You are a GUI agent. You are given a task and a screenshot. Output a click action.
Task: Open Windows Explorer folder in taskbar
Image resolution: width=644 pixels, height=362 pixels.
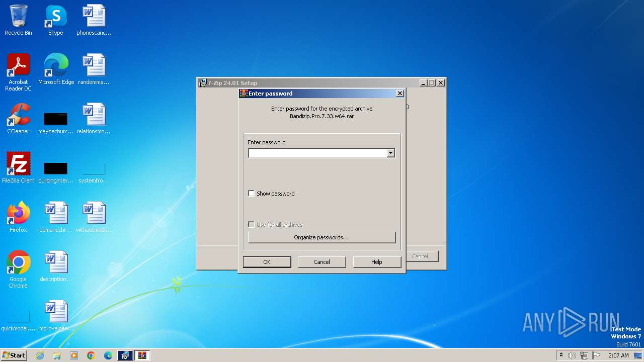point(57,355)
